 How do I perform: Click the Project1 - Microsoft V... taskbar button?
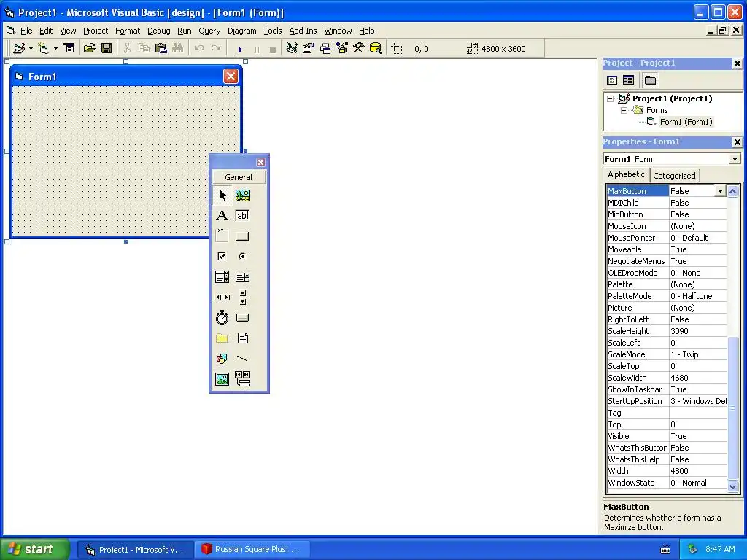point(135,550)
